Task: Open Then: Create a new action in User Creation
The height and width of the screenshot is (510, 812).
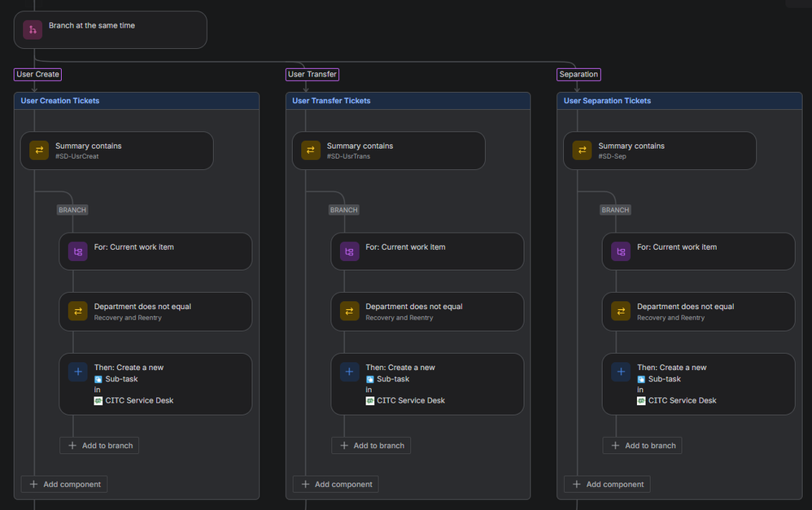Action: coord(155,384)
